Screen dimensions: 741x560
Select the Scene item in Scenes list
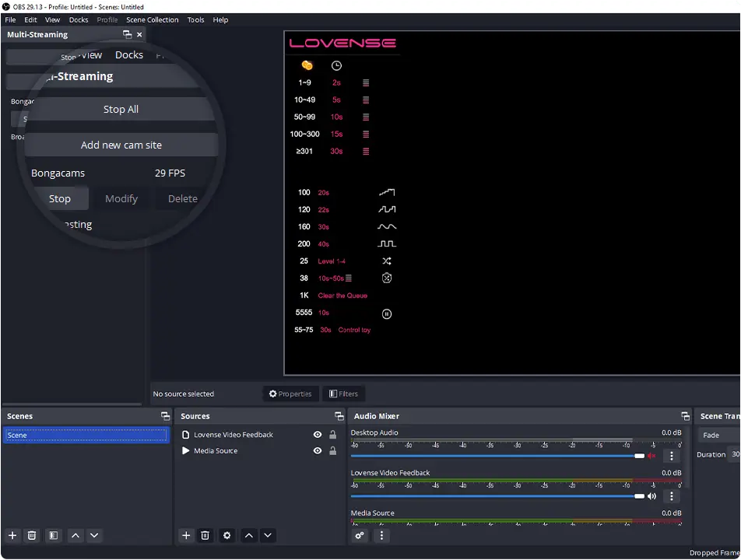(x=86, y=436)
